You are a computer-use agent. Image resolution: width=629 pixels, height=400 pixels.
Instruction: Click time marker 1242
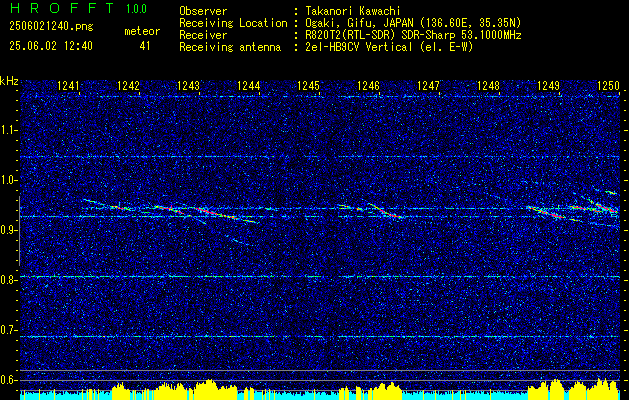128,86
